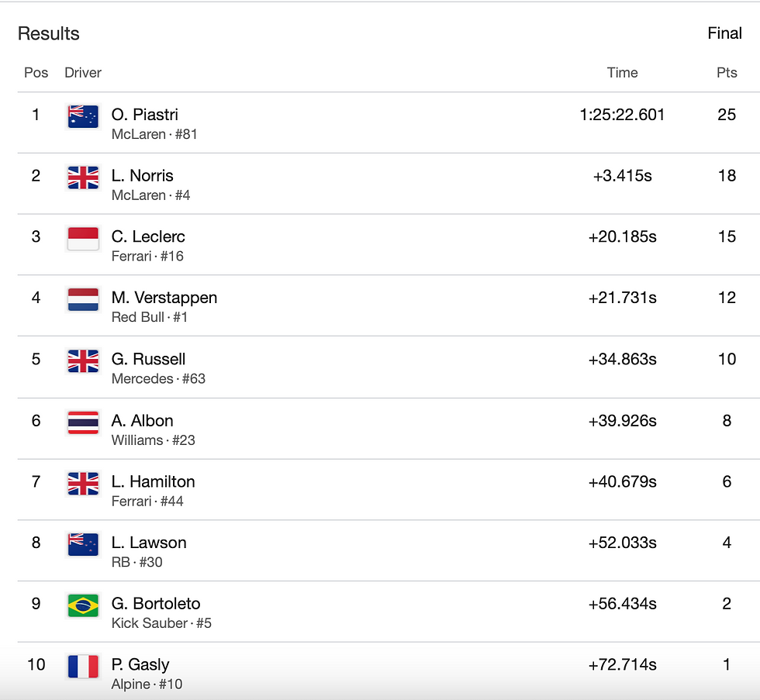Click the Brazilian flag beside G. Bortoleto
The image size is (760, 700).
click(83, 606)
